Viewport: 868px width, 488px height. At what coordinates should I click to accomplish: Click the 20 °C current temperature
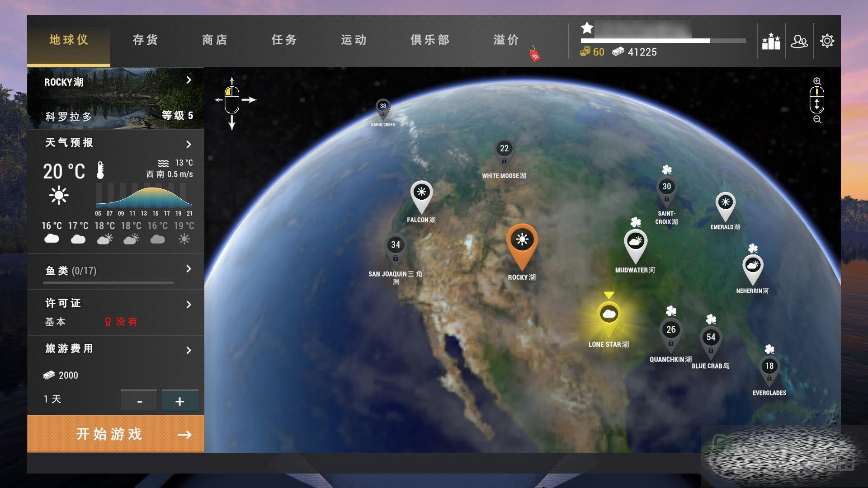(x=64, y=172)
